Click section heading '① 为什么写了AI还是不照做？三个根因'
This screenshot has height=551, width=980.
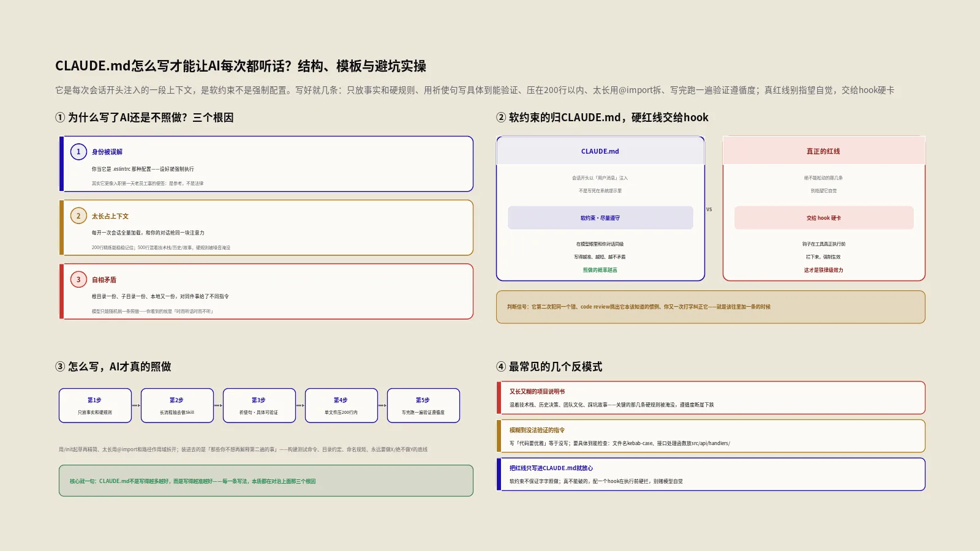(145, 118)
